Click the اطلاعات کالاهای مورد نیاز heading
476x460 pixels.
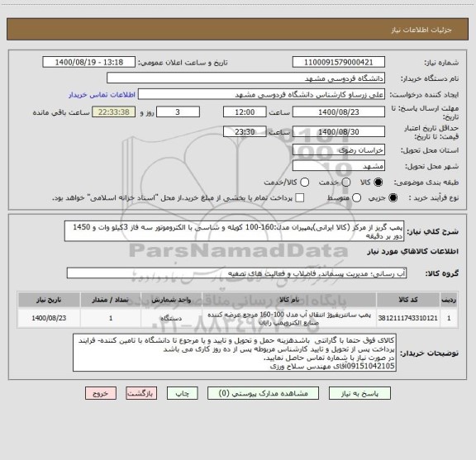tap(413, 251)
